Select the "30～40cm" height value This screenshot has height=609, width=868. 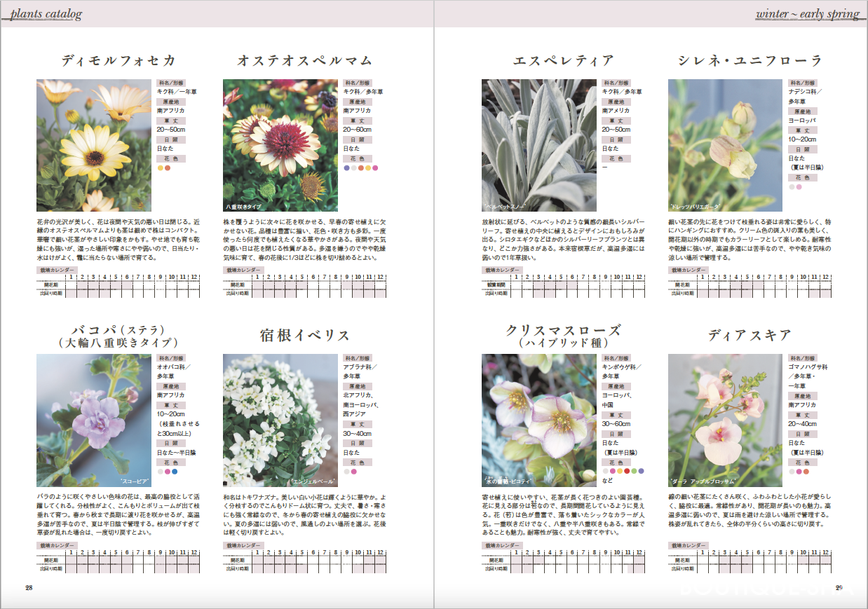(x=358, y=434)
